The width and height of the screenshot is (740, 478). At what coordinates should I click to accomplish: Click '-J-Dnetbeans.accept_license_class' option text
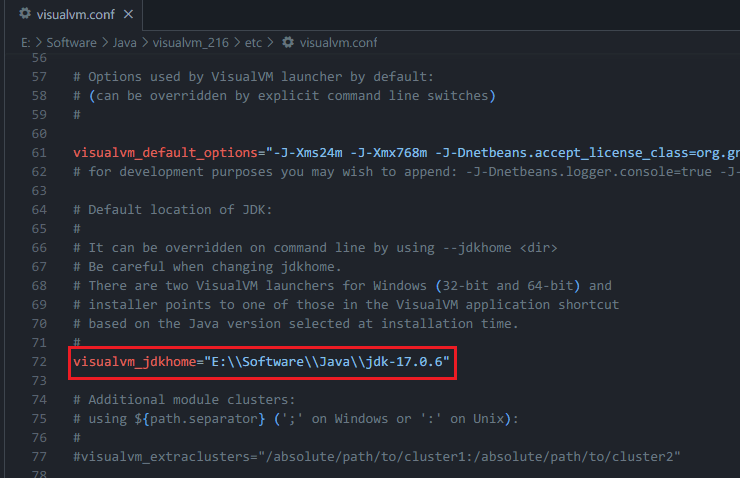point(562,153)
